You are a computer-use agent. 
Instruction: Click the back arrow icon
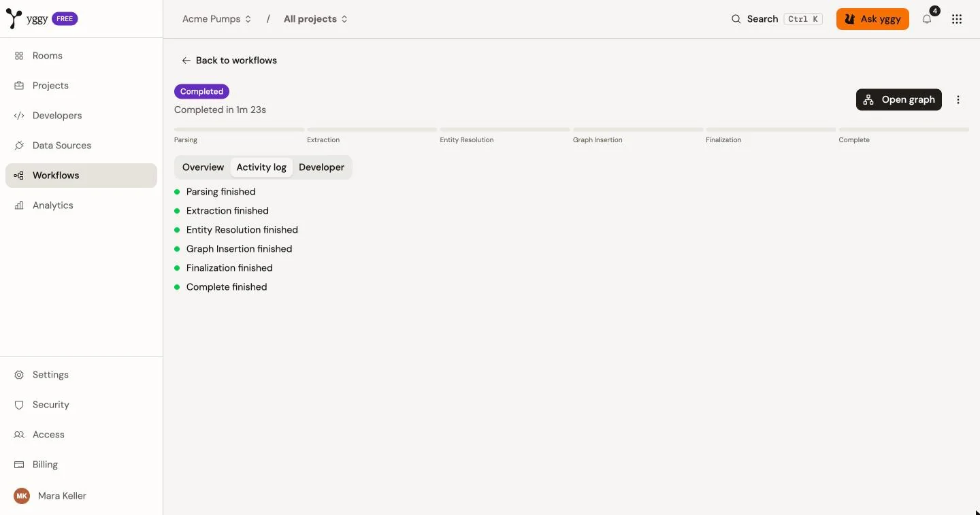pyautogui.click(x=186, y=61)
